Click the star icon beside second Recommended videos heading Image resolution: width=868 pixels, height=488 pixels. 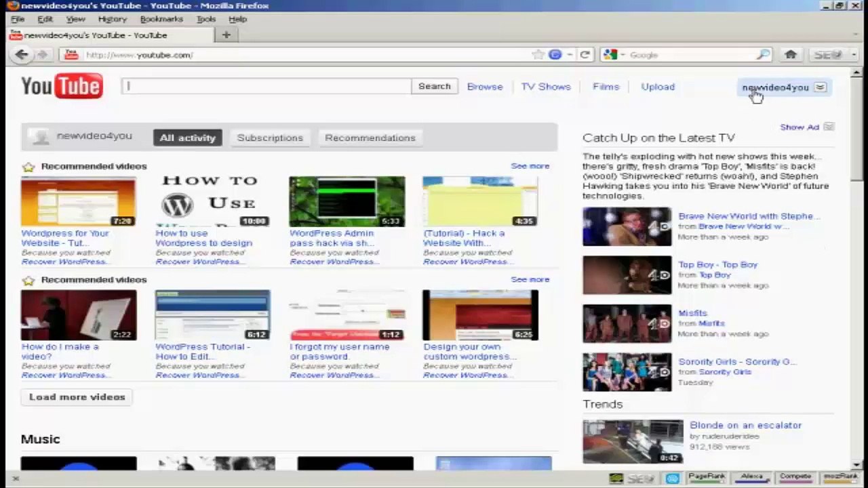pos(28,280)
